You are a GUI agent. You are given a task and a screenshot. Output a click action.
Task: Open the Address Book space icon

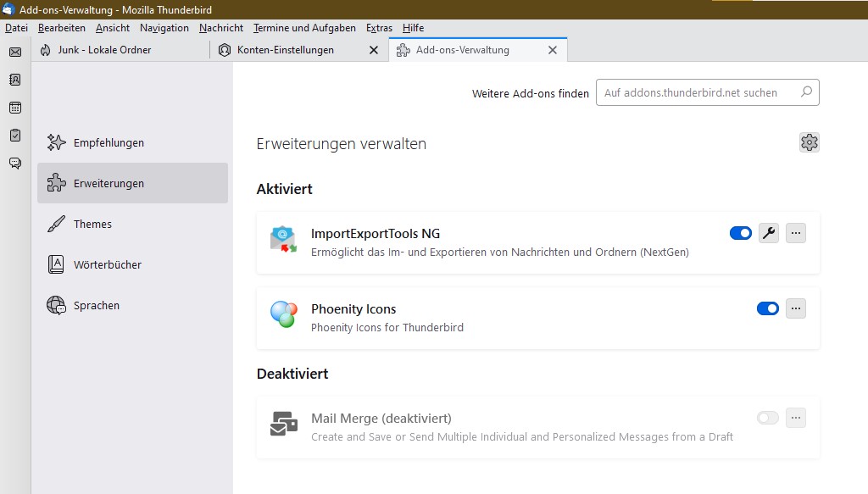click(x=15, y=80)
